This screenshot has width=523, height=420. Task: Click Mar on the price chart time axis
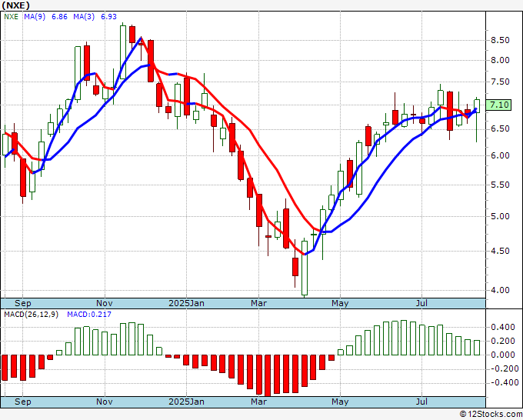click(x=259, y=303)
